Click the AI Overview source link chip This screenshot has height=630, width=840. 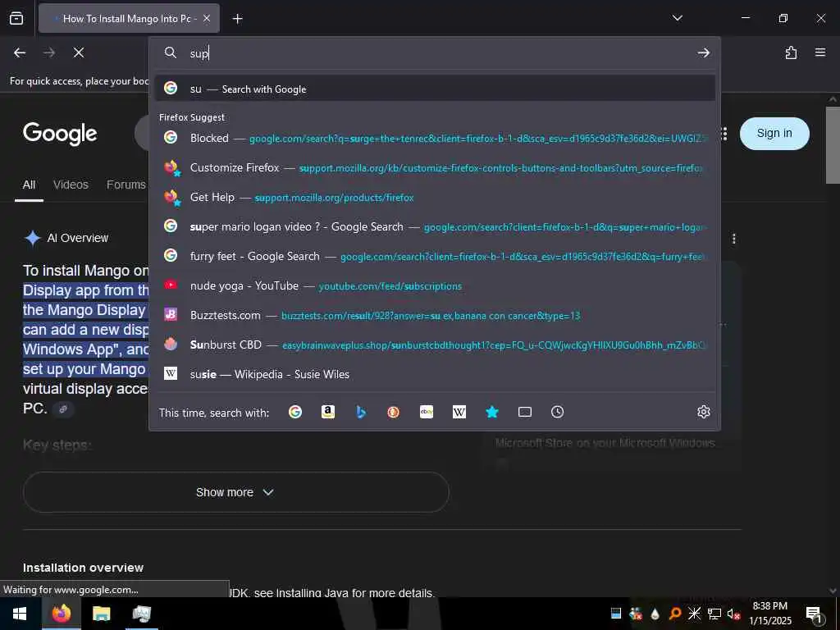(62, 409)
